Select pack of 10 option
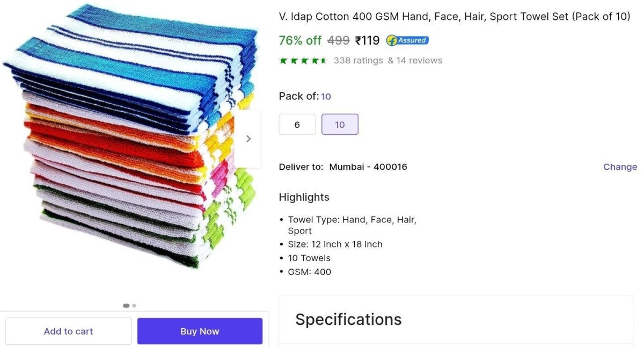This screenshot has height=347, width=644. point(340,125)
